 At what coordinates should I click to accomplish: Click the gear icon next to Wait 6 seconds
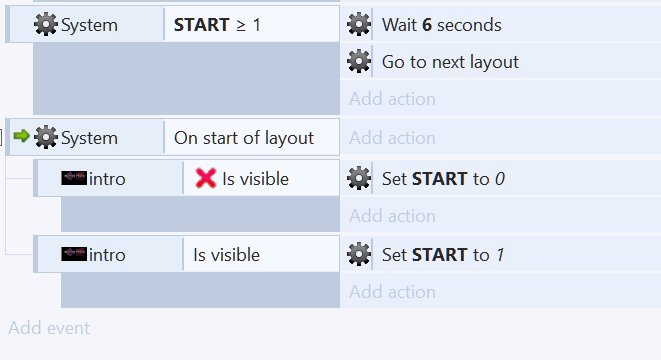359,24
